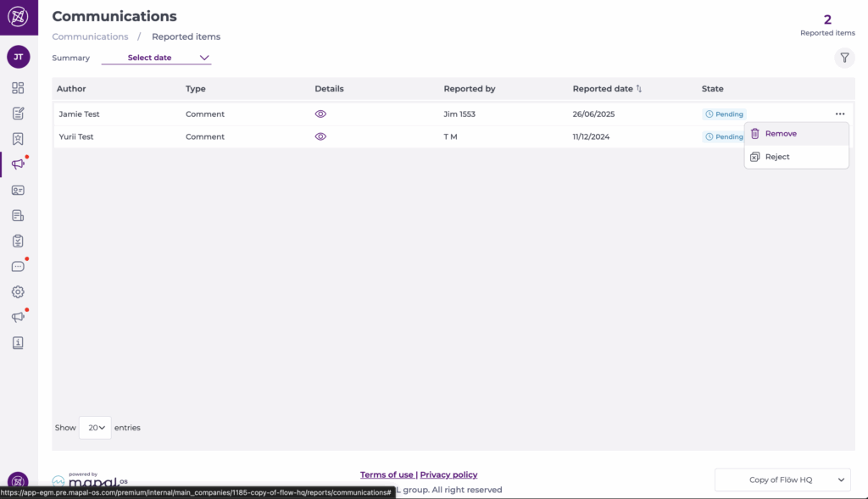Open the Terms of use link
Image resolution: width=868 pixels, height=499 pixels.
[x=387, y=474]
